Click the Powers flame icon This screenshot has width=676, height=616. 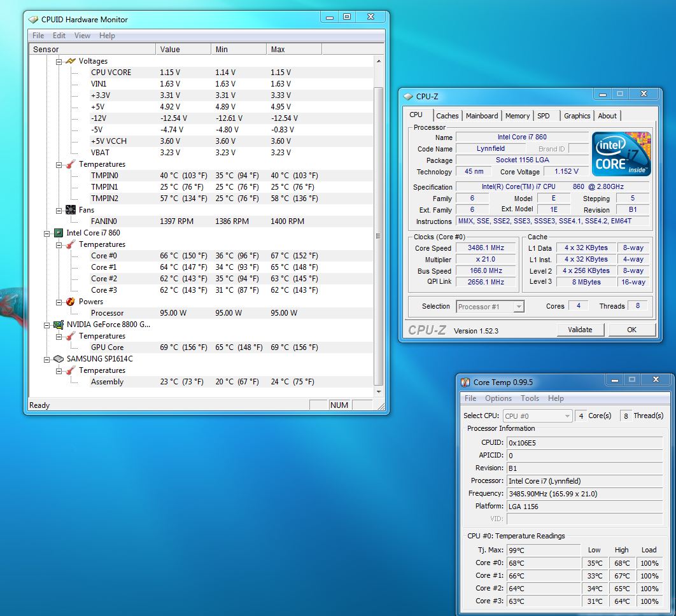point(70,302)
